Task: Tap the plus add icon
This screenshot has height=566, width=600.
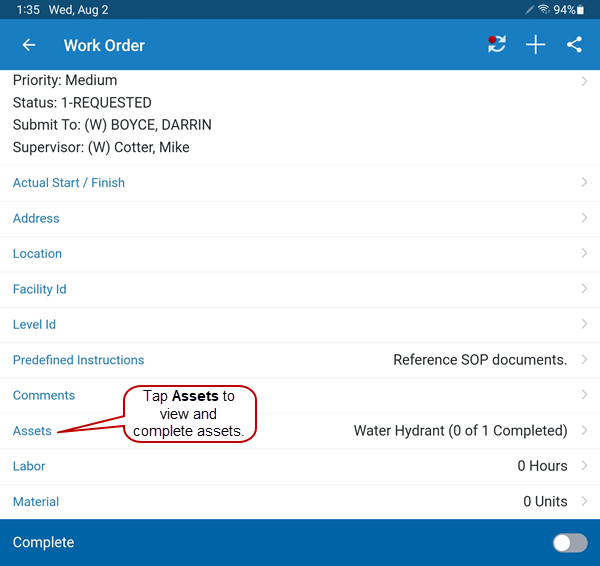Action: click(536, 45)
